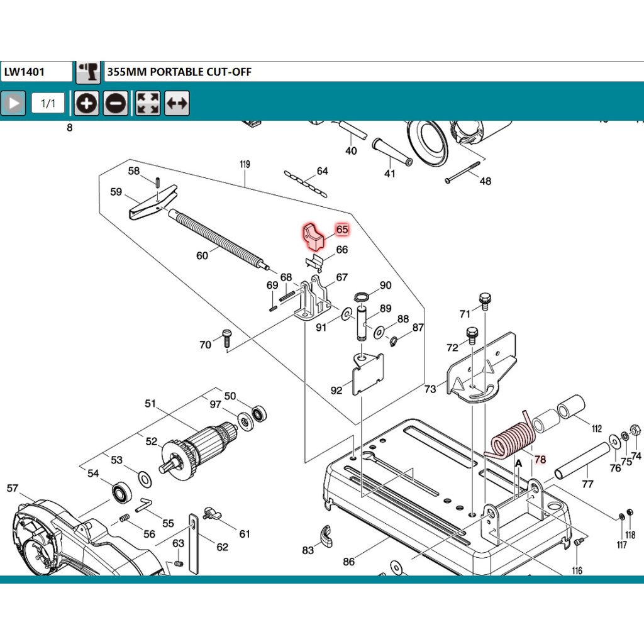644x644 pixels.
Task: Select part label 86 base
Action: point(348,562)
